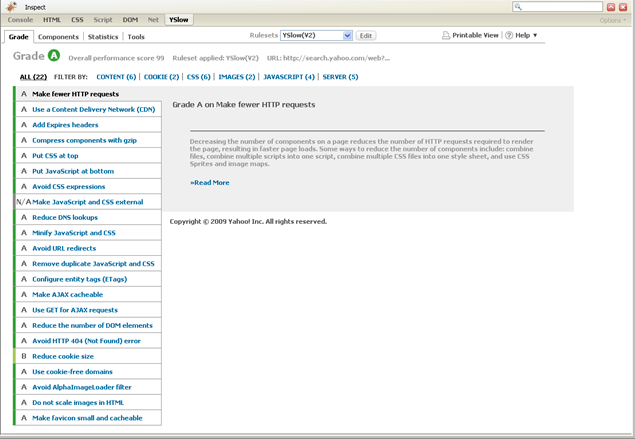
Task: Select Put CSS at top rule
Action: pyautogui.click(x=88, y=156)
